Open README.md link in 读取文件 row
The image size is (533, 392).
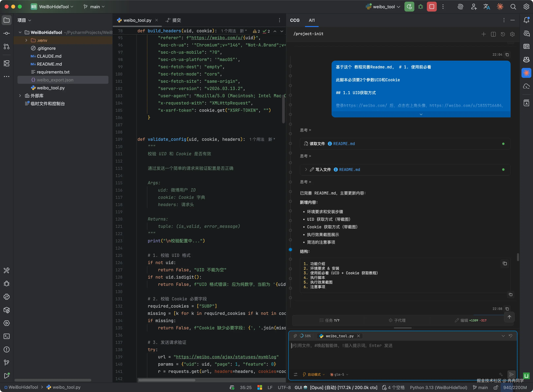point(344,144)
